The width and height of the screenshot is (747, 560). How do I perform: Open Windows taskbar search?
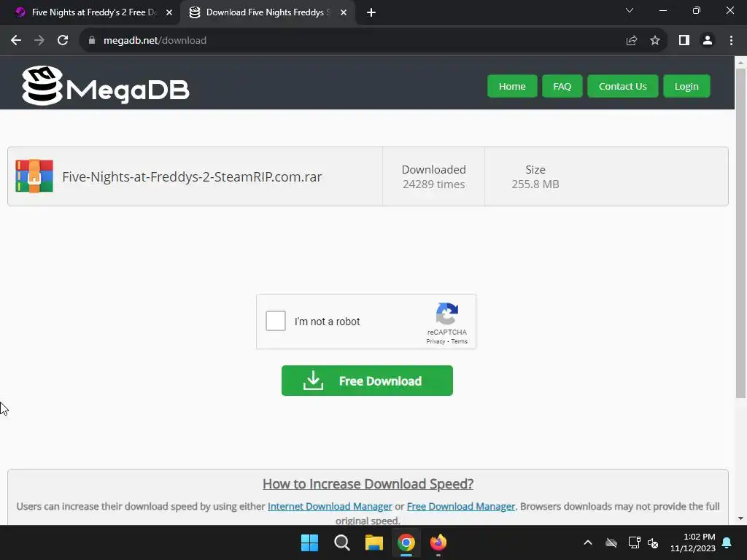point(342,542)
